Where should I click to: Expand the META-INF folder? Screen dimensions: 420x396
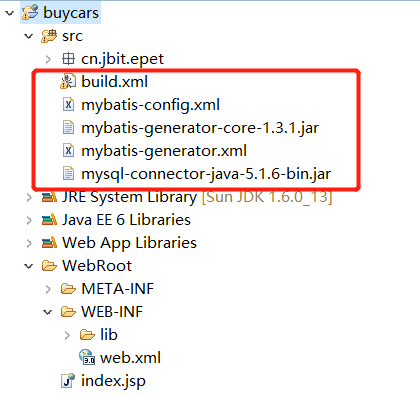[x=48, y=289]
